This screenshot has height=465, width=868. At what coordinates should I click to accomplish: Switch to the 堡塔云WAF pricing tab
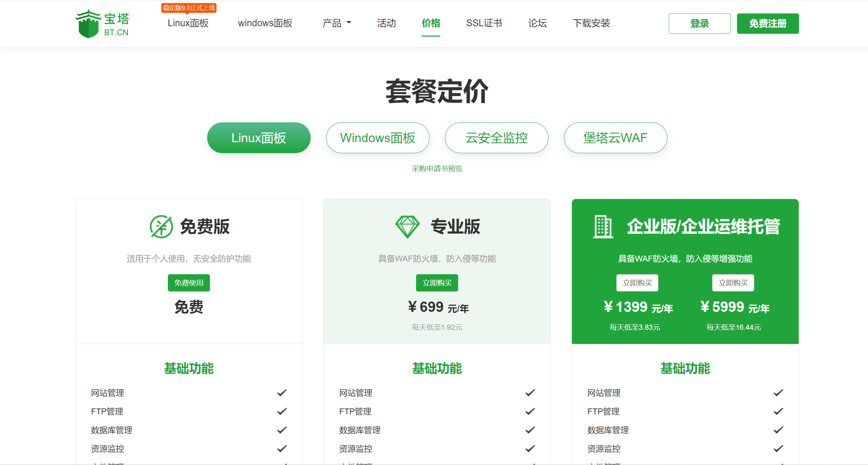[x=615, y=138]
